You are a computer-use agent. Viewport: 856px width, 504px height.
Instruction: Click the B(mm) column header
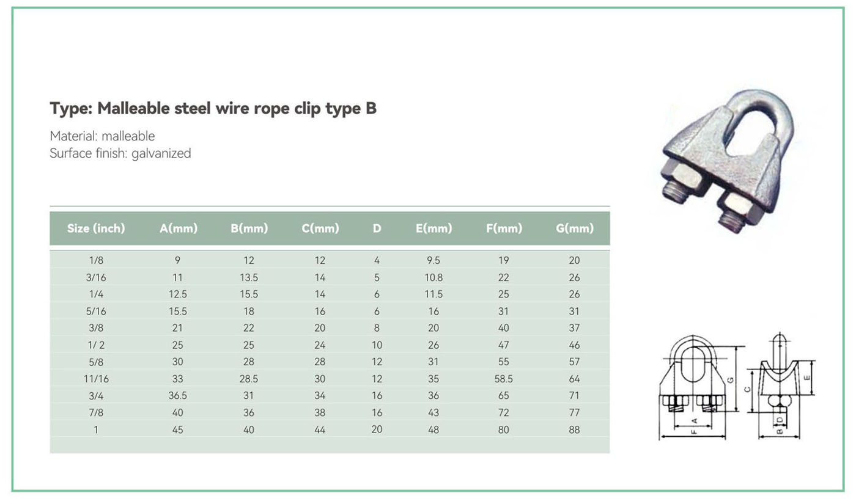click(249, 228)
